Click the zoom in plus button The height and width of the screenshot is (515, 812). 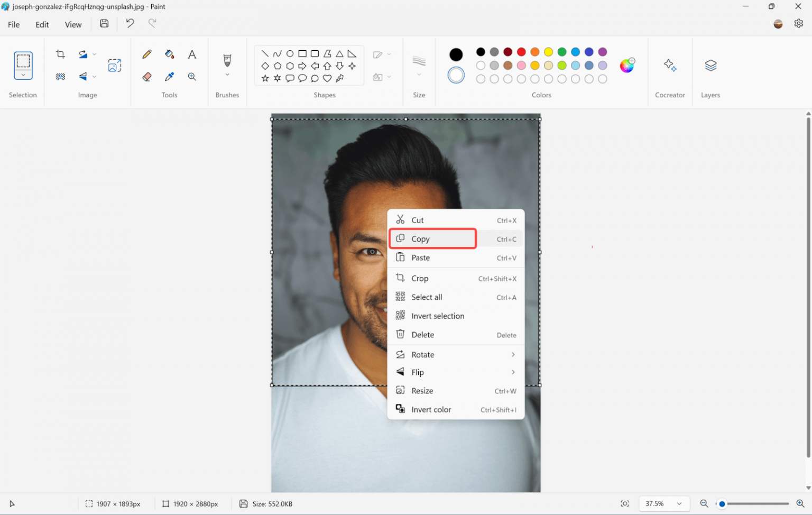(800, 503)
